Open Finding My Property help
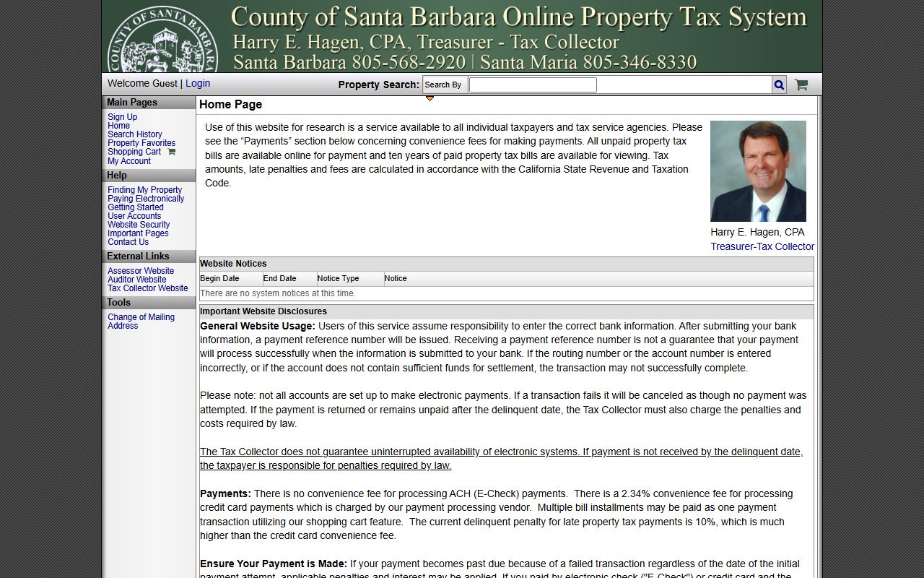The image size is (924, 578). [x=145, y=190]
